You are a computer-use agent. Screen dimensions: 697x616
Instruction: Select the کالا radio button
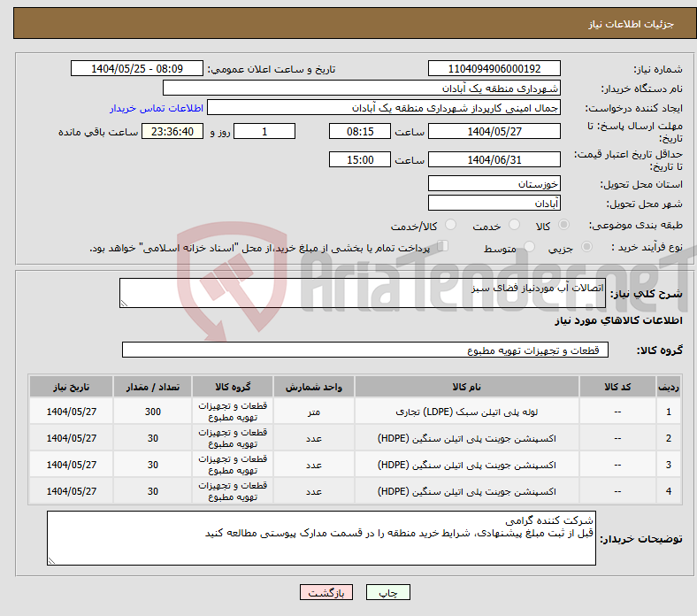coord(563,225)
